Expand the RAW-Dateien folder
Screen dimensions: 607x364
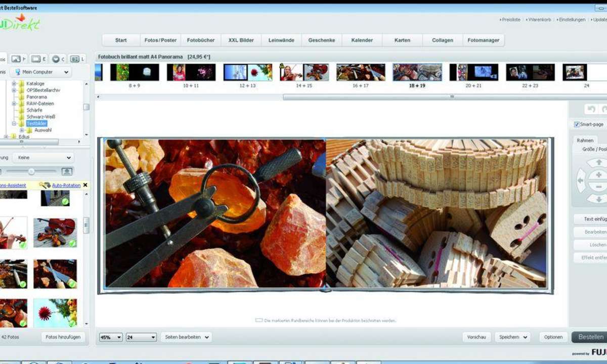click(x=14, y=103)
